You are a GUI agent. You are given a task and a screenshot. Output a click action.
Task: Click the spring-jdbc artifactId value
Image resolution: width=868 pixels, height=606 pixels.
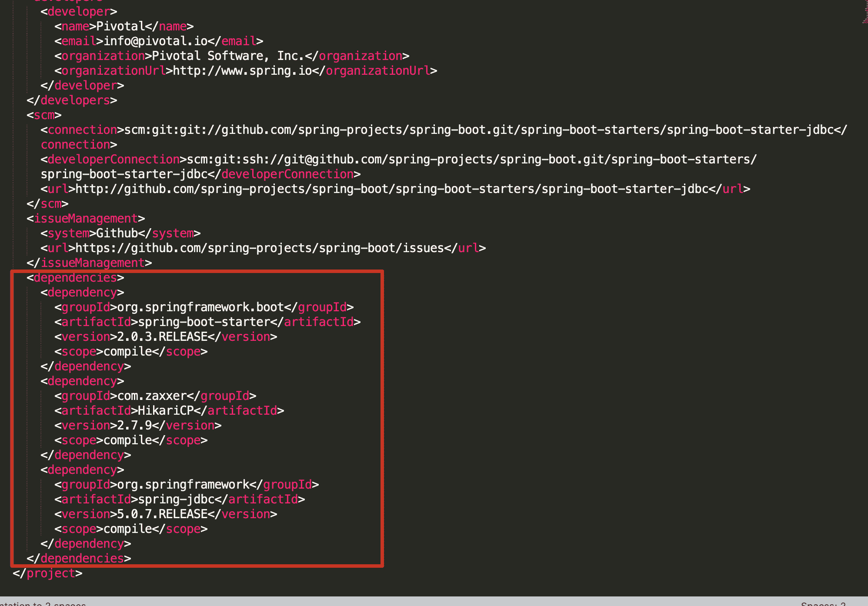coord(176,499)
